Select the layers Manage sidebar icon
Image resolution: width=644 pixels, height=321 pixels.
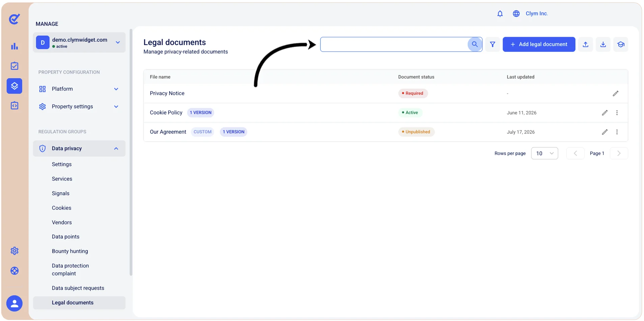click(14, 86)
